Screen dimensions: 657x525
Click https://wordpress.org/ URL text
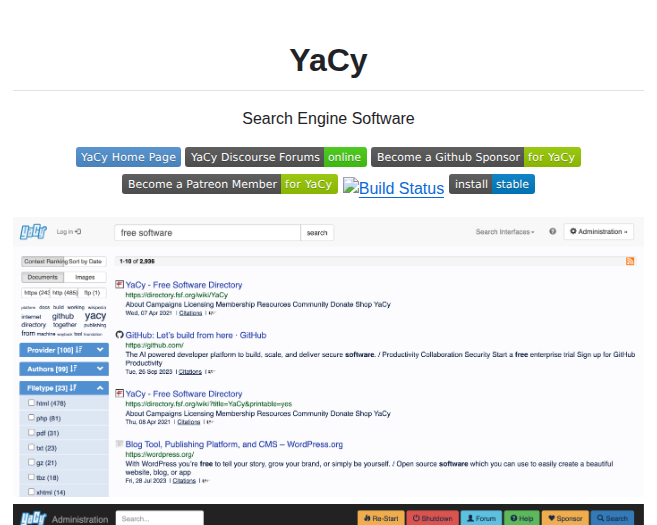coord(160,454)
